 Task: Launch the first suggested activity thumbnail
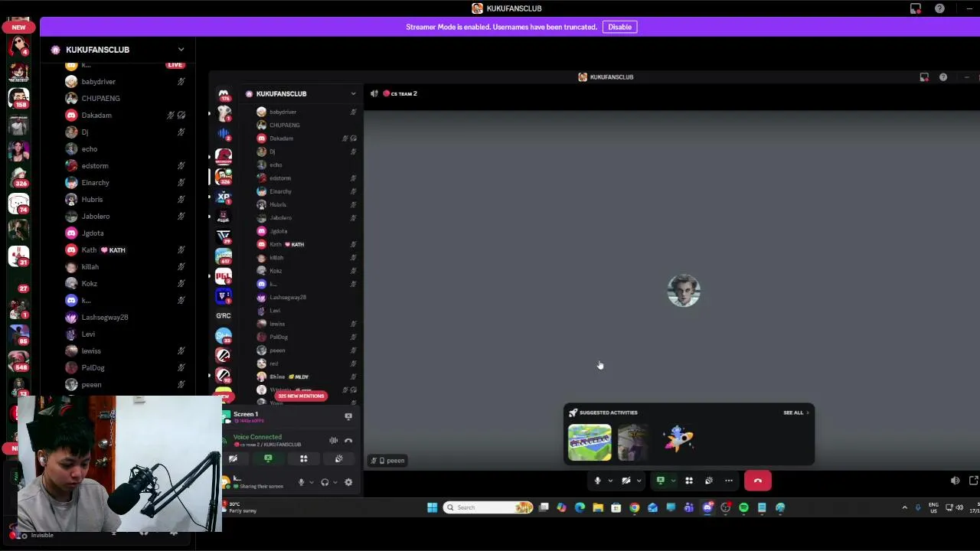point(590,442)
